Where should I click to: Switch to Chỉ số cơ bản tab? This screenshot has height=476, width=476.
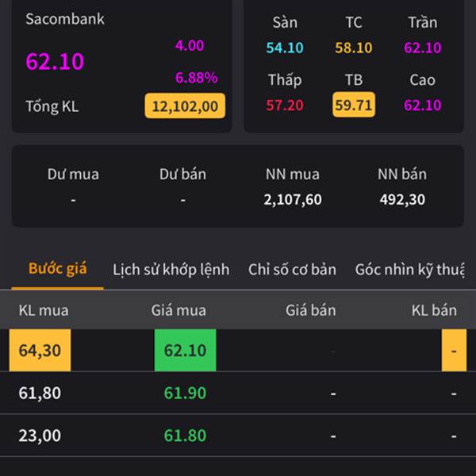pos(292,270)
